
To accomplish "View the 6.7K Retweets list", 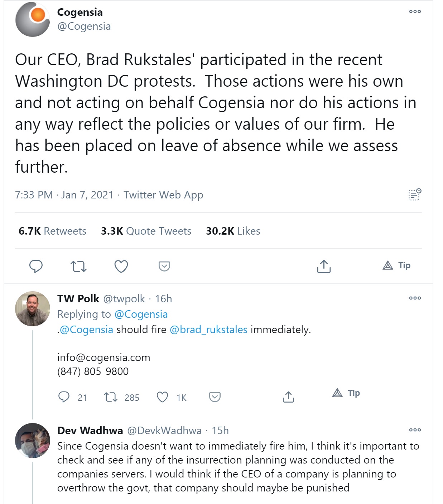I will tap(52, 231).
